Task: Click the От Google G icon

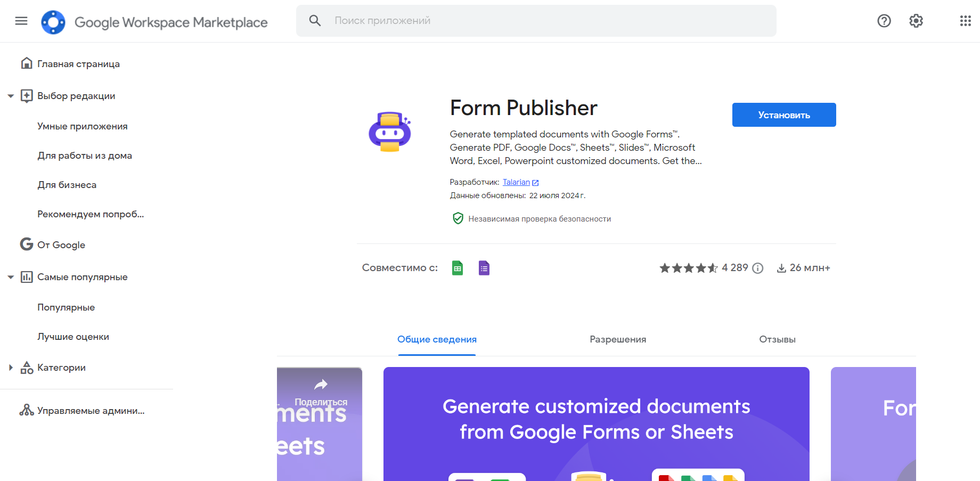Action: [27, 244]
